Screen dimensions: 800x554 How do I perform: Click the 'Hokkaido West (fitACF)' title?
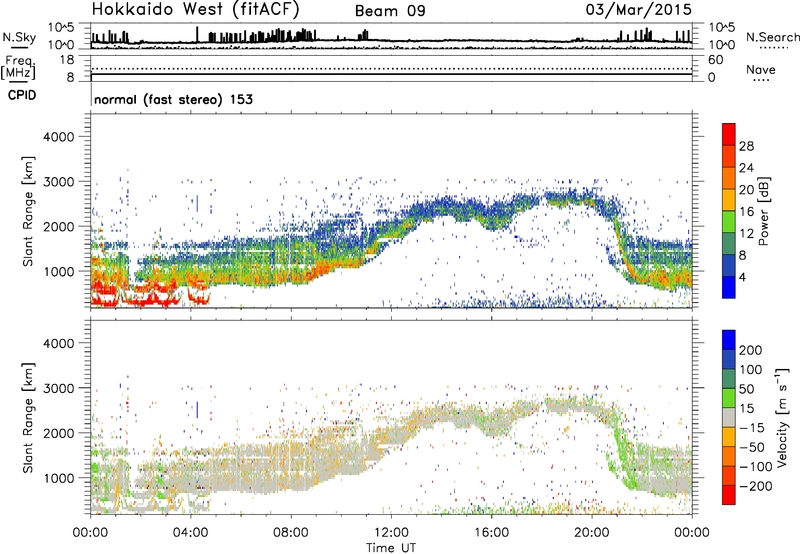click(x=195, y=9)
